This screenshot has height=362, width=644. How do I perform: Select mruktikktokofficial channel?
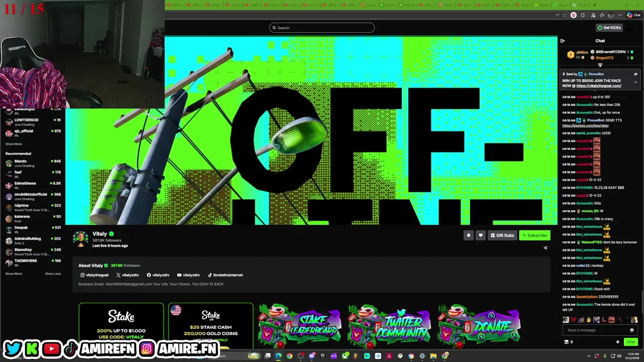coord(33,197)
